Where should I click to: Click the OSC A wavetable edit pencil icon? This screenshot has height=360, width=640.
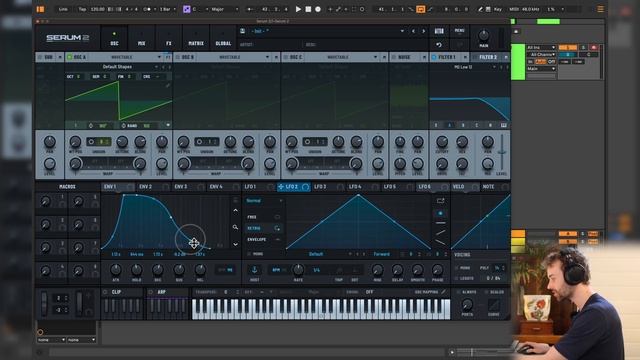pyautogui.click(x=167, y=86)
